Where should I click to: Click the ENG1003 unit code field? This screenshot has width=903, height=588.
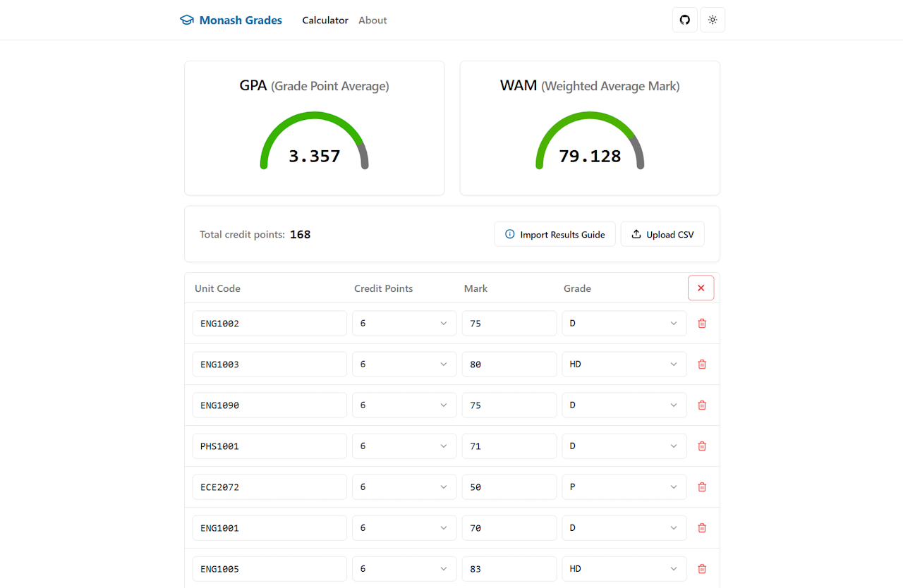(269, 365)
